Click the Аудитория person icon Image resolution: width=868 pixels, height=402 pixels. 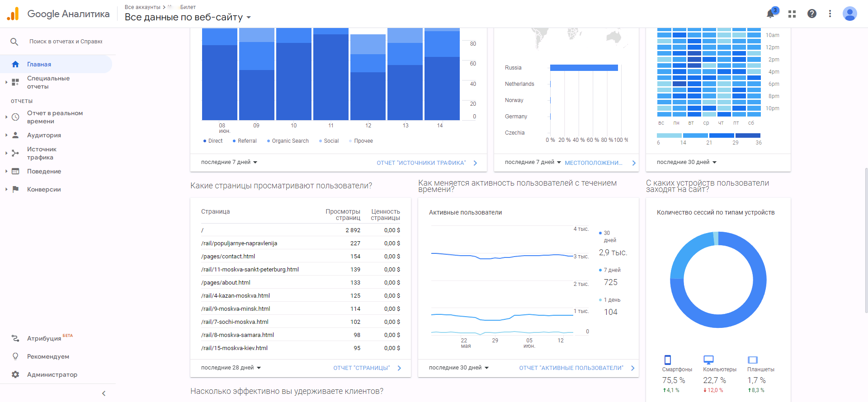[15, 135]
